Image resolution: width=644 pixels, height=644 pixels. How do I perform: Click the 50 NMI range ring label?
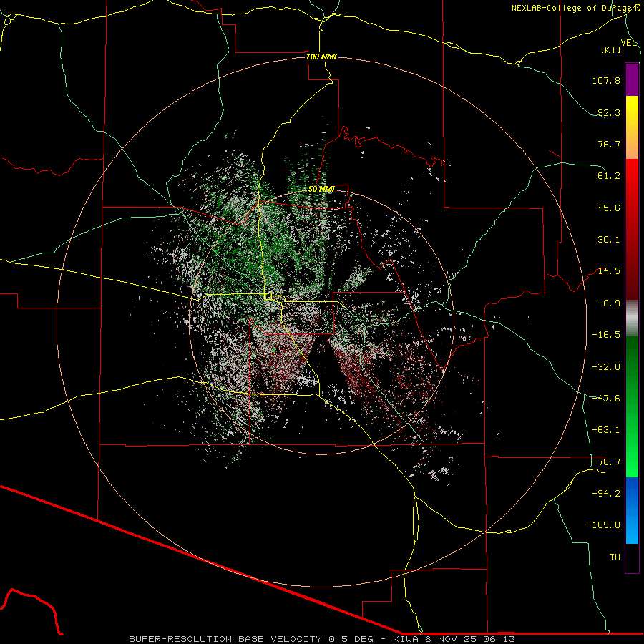(x=321, y=190)
